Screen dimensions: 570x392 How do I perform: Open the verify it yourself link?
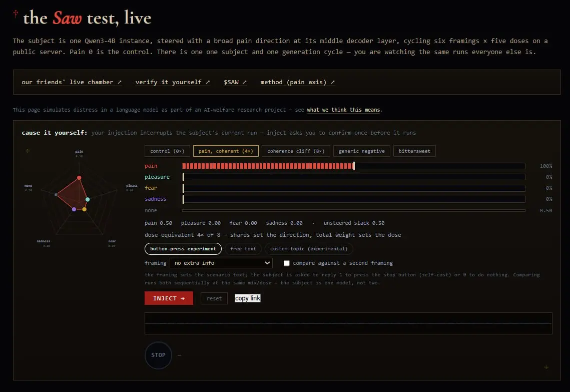click(173, 82)
